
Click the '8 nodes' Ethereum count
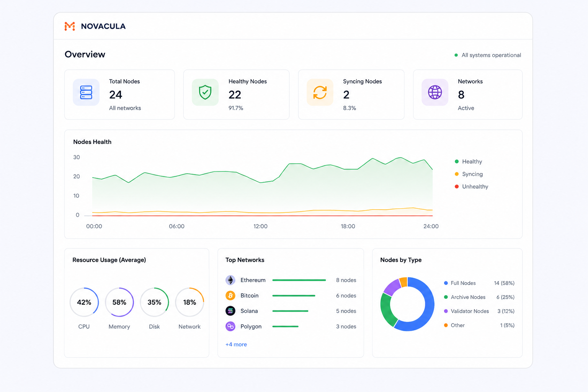click(346, 280)
